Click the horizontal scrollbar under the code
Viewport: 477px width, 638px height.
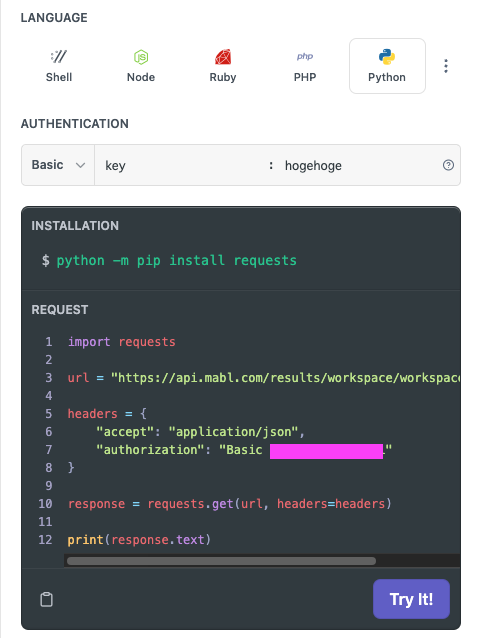[x=221, y=561]
